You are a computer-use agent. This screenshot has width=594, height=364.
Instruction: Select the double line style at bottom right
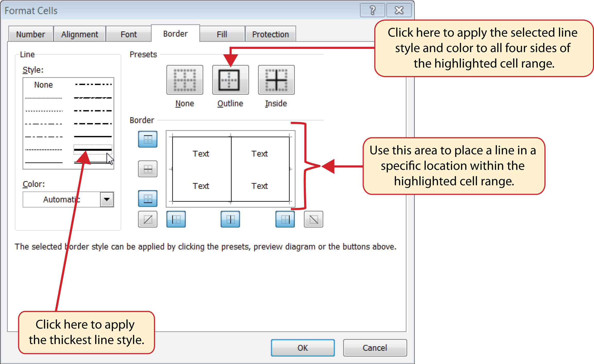(93, 162)
